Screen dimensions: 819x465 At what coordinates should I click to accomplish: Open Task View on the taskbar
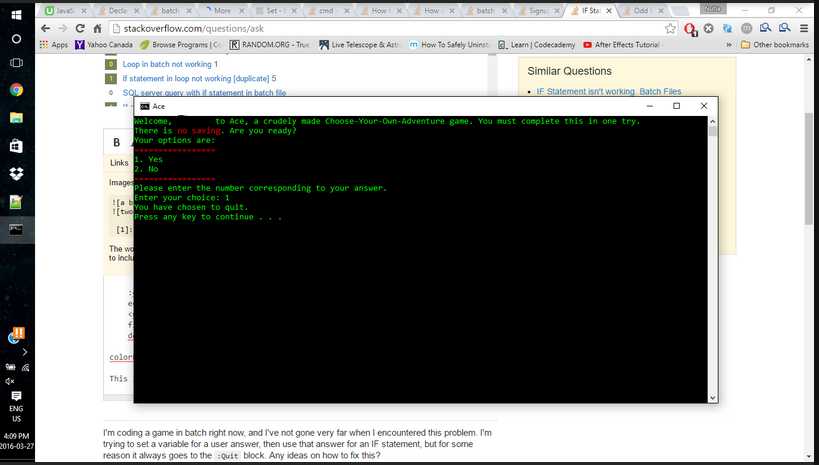pos(16,63)
